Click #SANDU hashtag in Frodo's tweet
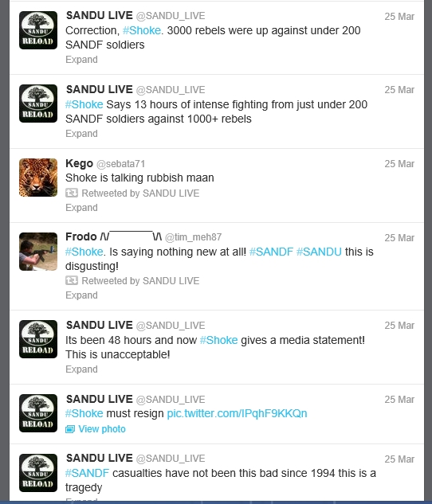The width and height of the screenshot is (432, 504). [x=319, y=252]
